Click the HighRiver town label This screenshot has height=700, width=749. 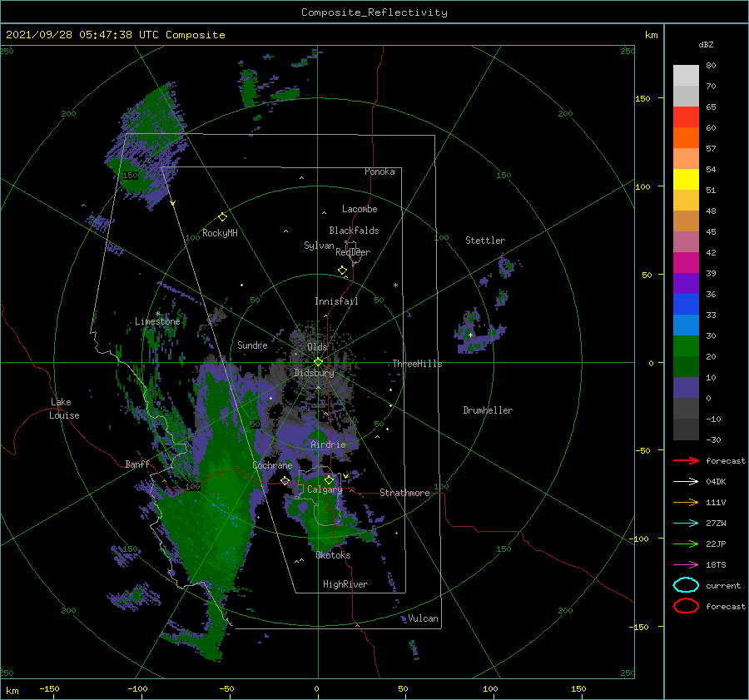tap(345, 584)
